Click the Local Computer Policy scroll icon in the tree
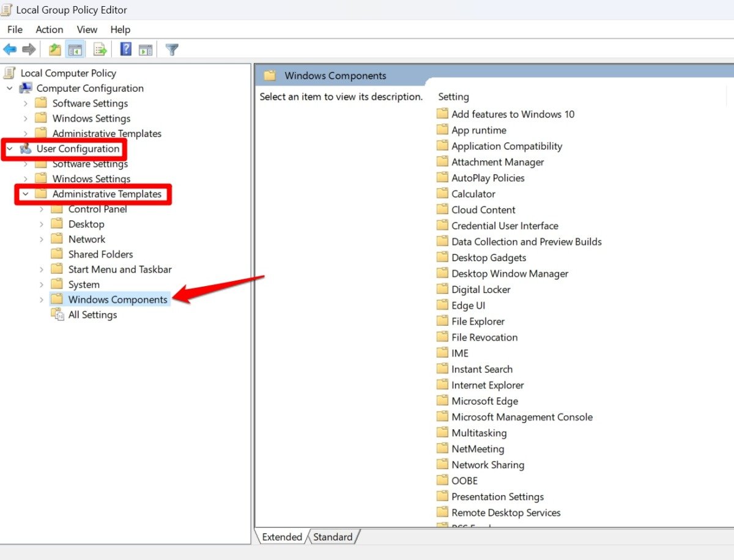This screenshot has width=734, height=560. [9, 73]
